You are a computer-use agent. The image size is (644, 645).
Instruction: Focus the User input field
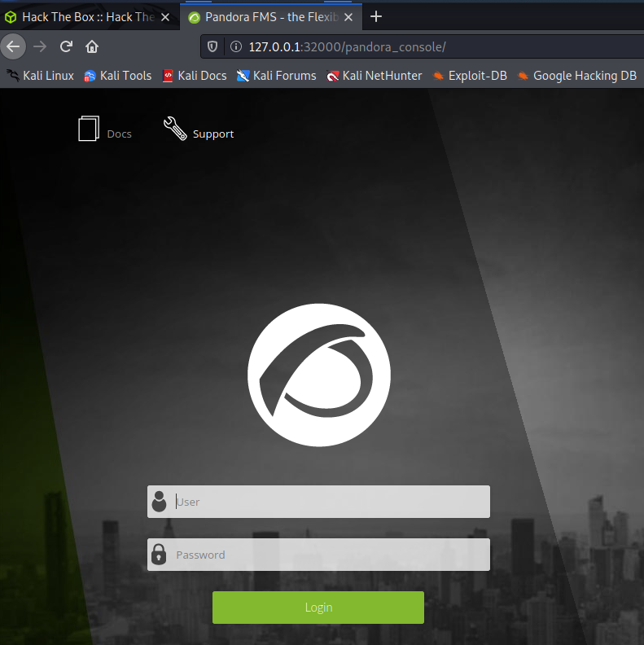[x=318, y=502]
